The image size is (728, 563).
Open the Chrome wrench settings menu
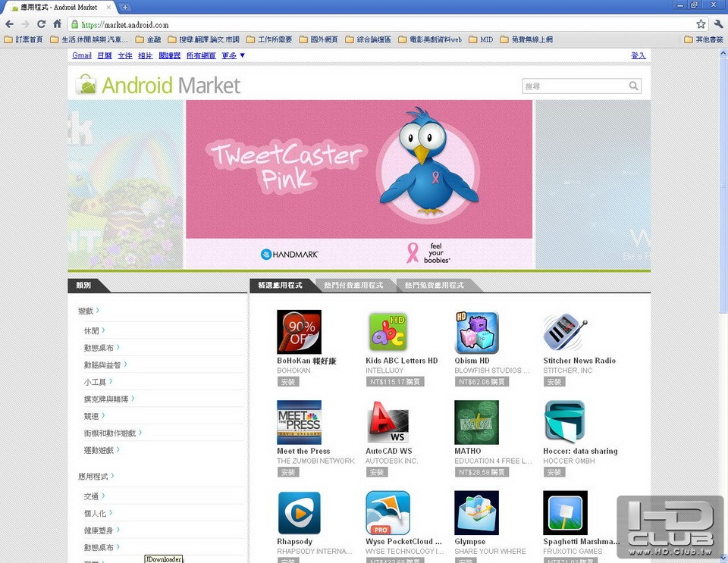(718, 24)
